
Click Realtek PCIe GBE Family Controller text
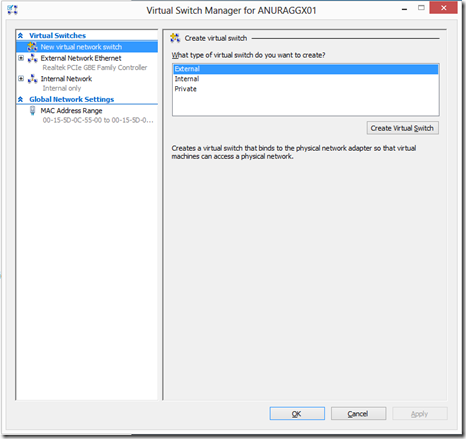95,68
